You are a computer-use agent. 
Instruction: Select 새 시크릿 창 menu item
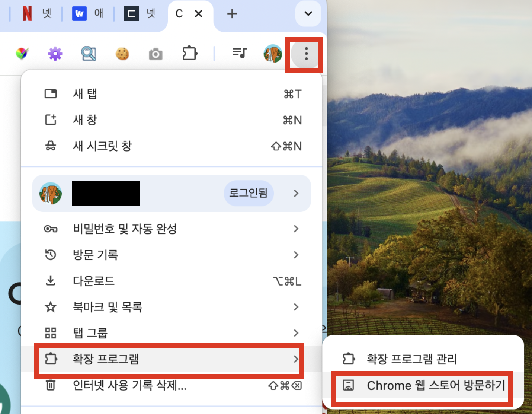(172, 146)
